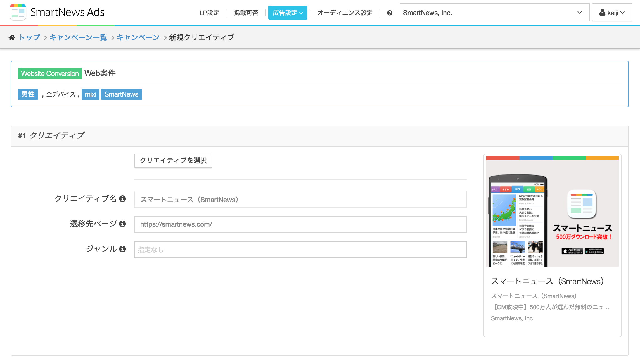Open the オーディエンス設定 menu item
The image size is (640, 364).
click(x=345, y=13)
